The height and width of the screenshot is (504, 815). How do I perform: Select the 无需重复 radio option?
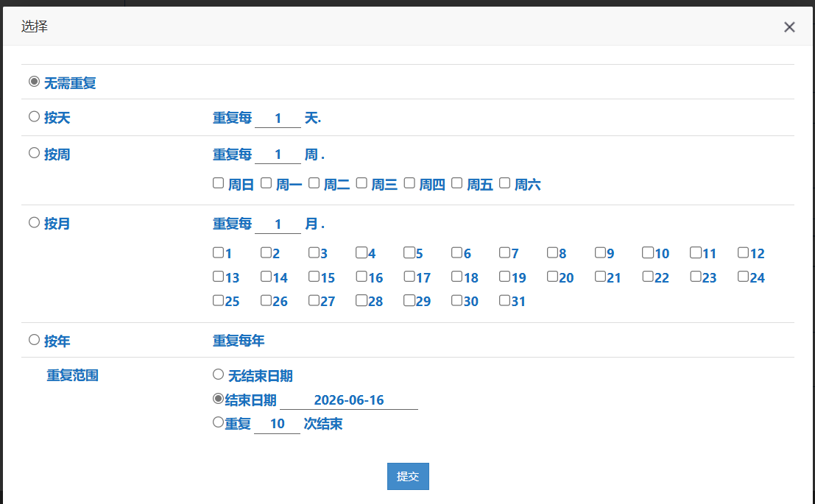(x=35, y=82)
